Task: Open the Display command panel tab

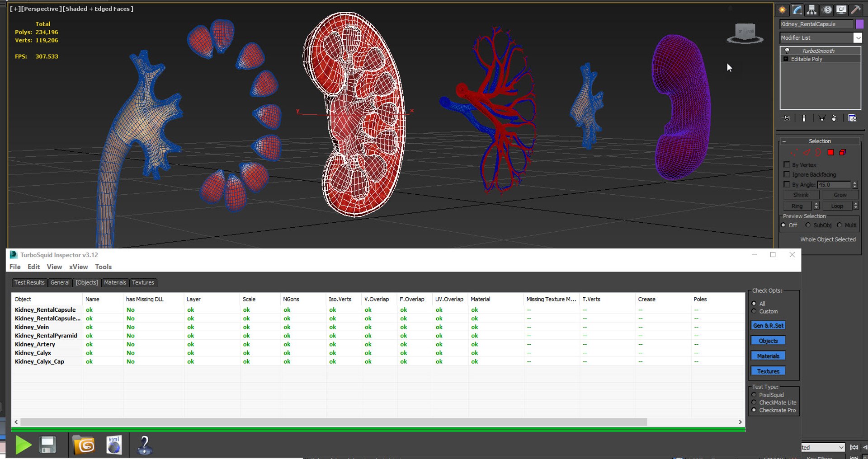Action: pos(841,9)
